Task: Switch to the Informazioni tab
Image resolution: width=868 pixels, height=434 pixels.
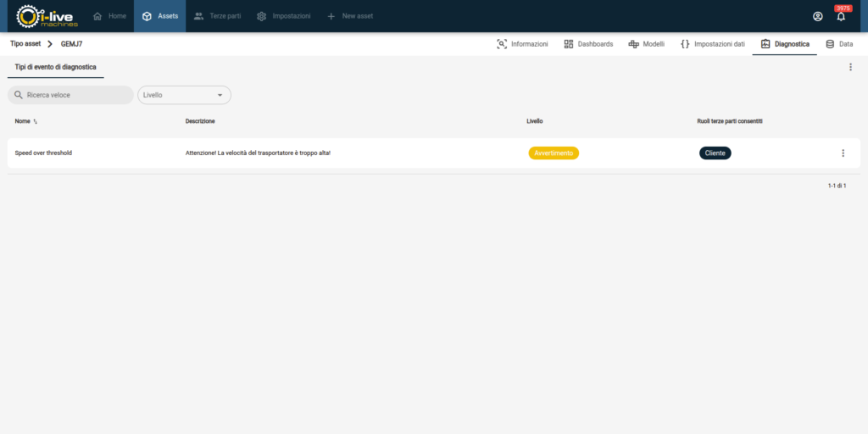Action: pyautogui.click(x=522, y=43)
